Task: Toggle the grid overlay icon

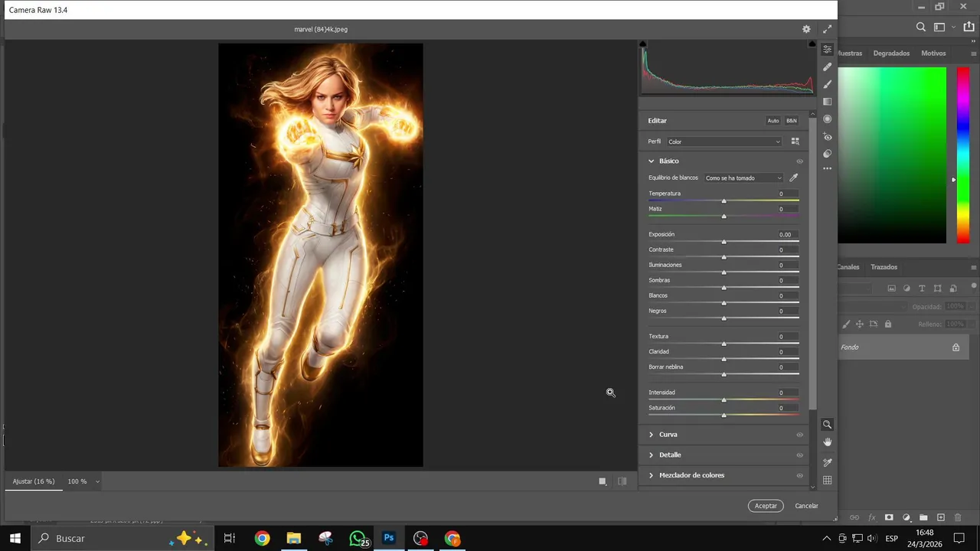Action: 828,481
